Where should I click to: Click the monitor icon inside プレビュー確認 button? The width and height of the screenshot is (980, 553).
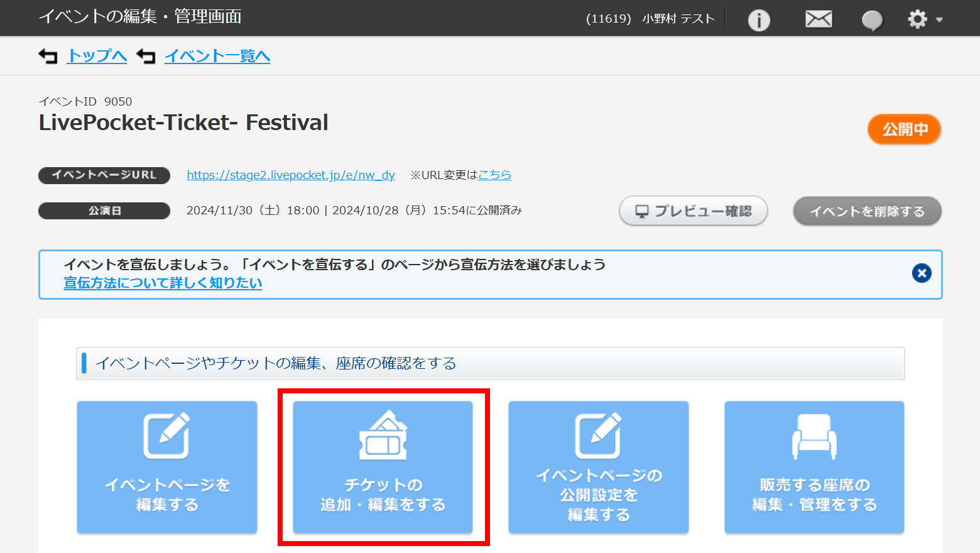[641, 211]
